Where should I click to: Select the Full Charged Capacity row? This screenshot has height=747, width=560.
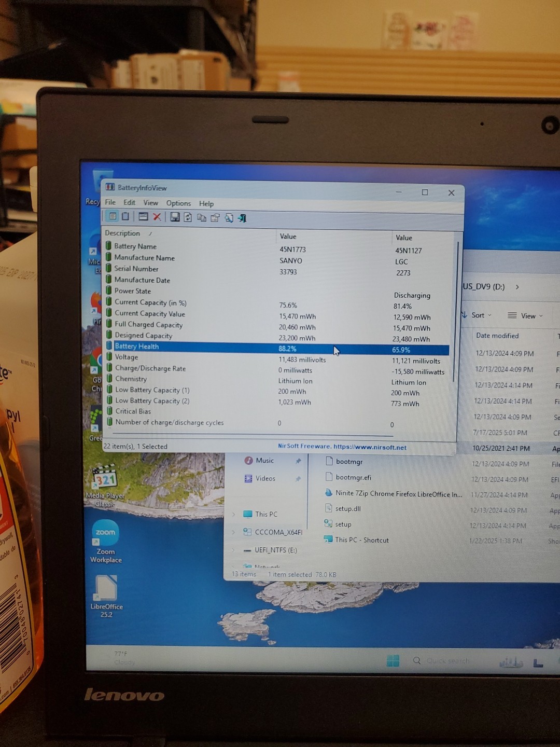pyautogui.click(x=278, y=326)
